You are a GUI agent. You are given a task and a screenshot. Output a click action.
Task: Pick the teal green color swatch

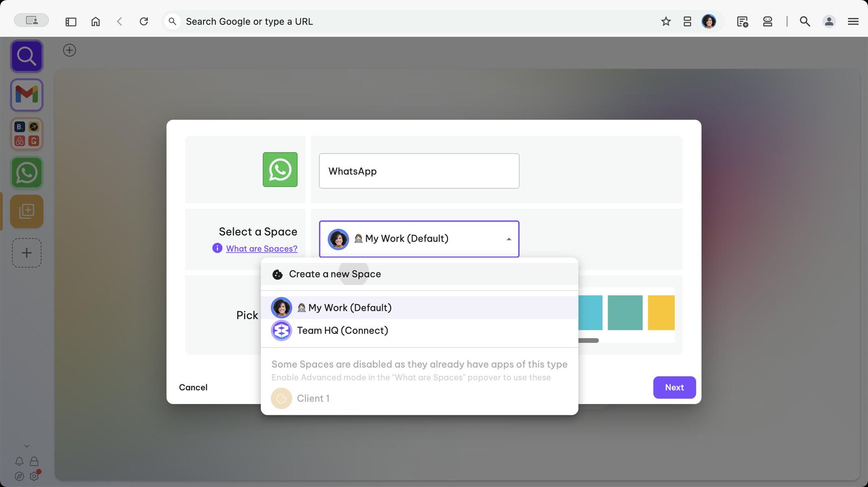point(625,313)
